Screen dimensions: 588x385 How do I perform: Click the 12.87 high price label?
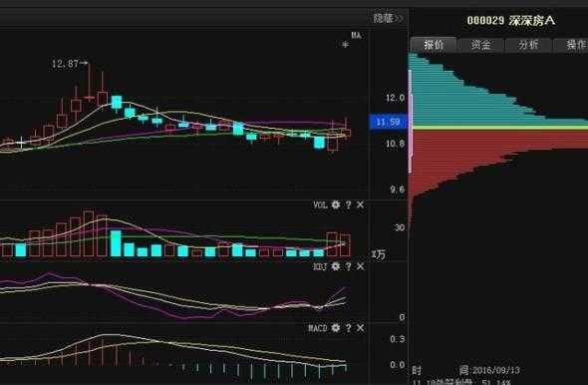point(65,64)
